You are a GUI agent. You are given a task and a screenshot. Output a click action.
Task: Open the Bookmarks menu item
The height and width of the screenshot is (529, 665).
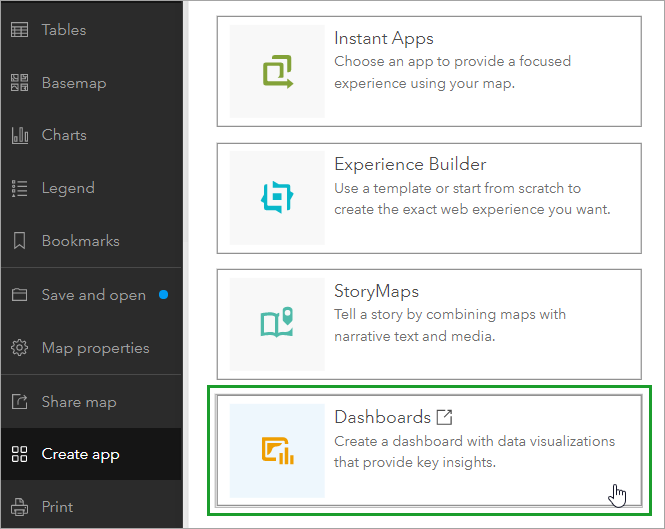(x=92, y=241)
